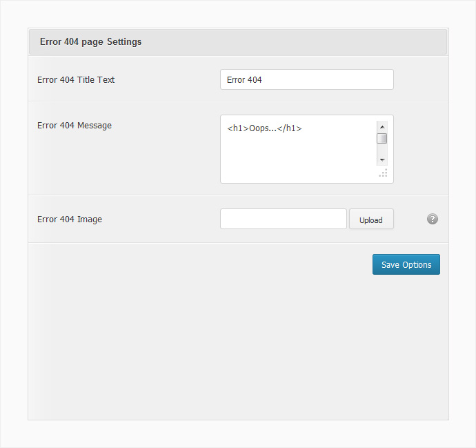Click the question mark help icon
The height and width of the screenshot is (448, 476).
[x=433, y=219]
